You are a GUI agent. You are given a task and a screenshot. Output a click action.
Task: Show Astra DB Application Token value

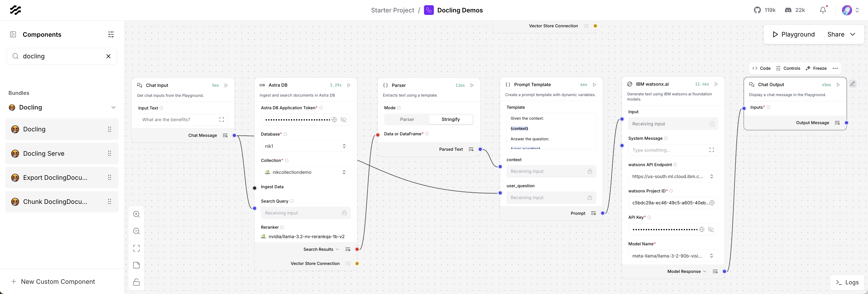[x=344, y=120]
